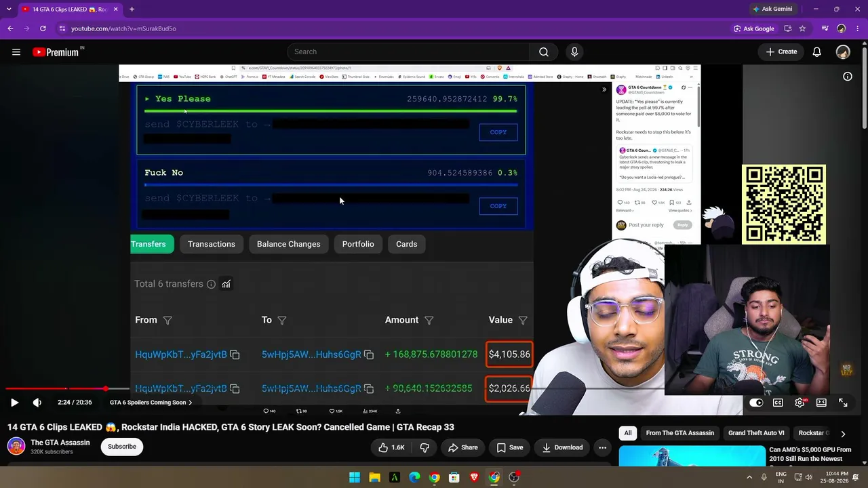
Task: Open the video player settings gear
Action: pos(800,403)
